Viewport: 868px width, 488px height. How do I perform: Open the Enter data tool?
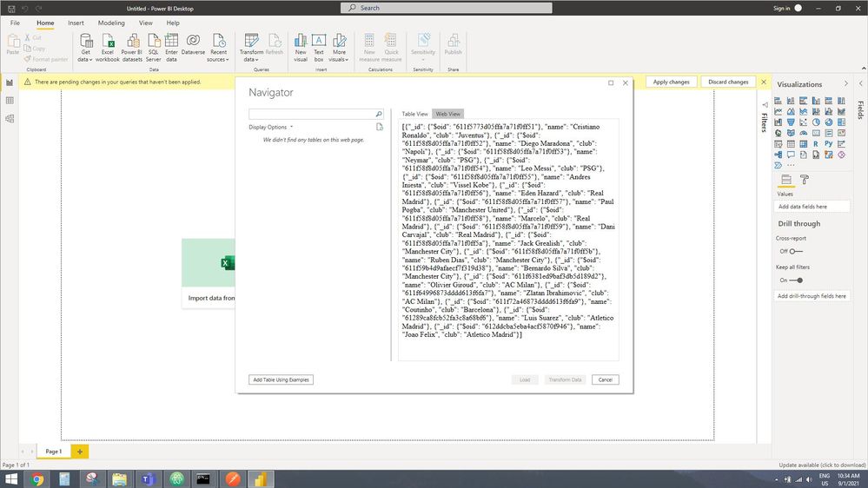pos(172,48)
